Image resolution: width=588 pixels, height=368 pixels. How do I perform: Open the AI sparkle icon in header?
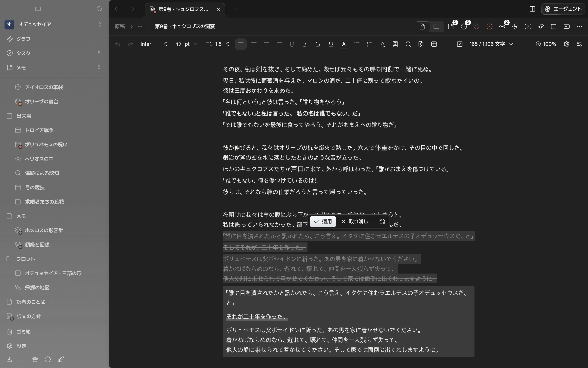pos(541,27)
